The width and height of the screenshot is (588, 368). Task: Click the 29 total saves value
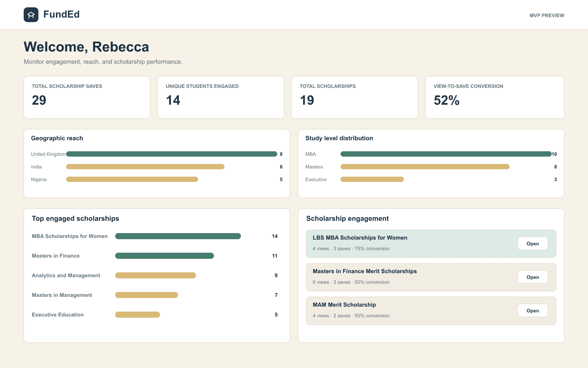39,100
